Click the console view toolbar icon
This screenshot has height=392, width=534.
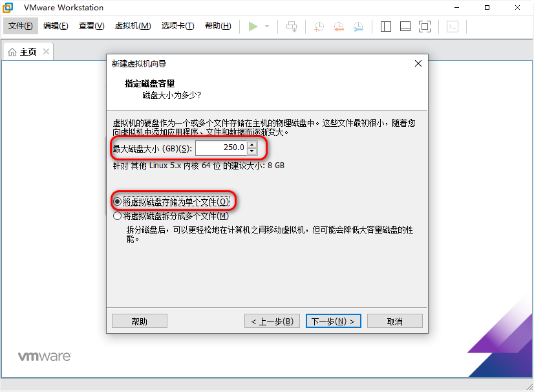click(453, 27)
